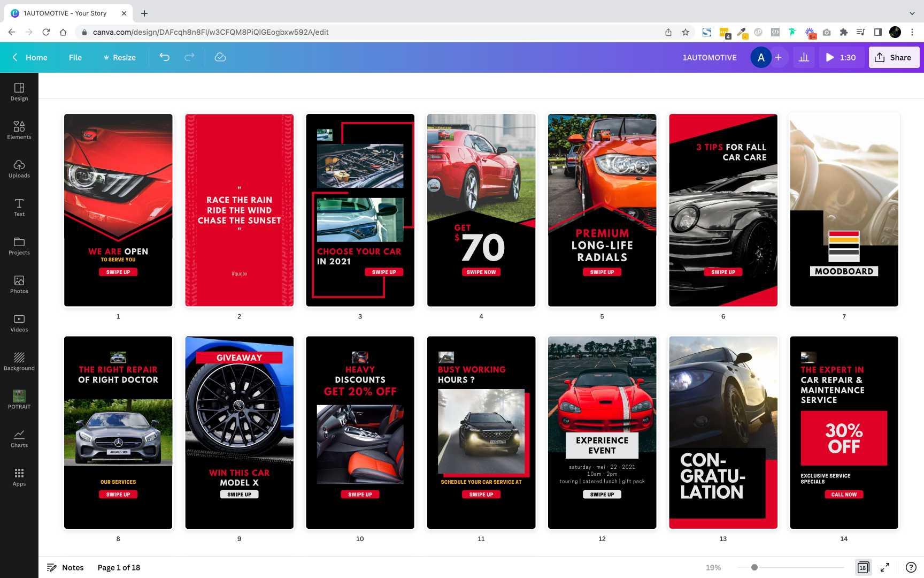Adjust the zoom level slider
Viewport: 924px width, 578px height.
[x=754, y=567]
